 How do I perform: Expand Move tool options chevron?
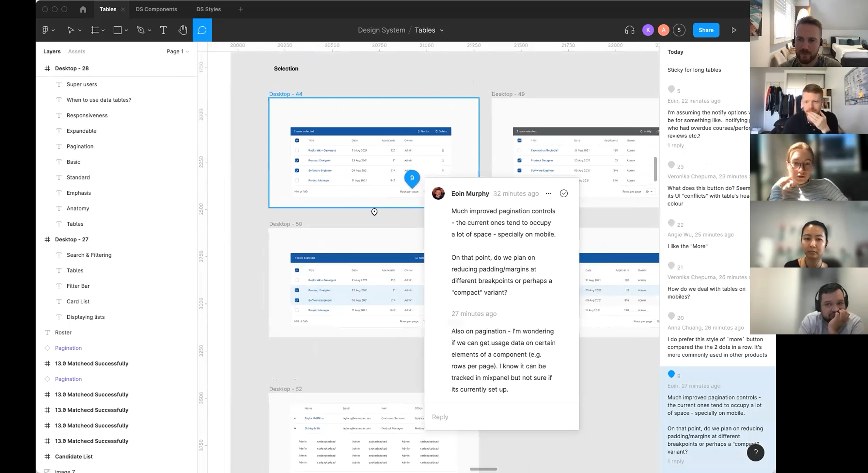(x=80, y=30)
